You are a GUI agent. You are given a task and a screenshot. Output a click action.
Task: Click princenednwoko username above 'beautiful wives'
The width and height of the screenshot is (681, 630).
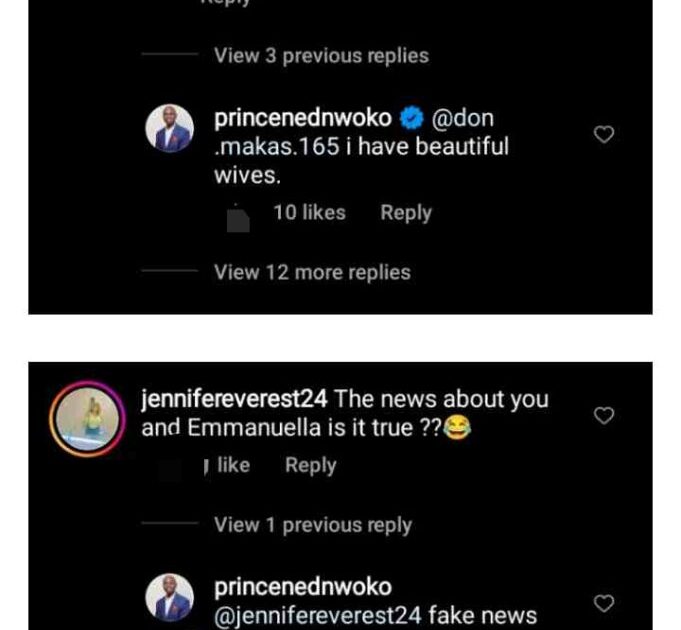(303, 119)
